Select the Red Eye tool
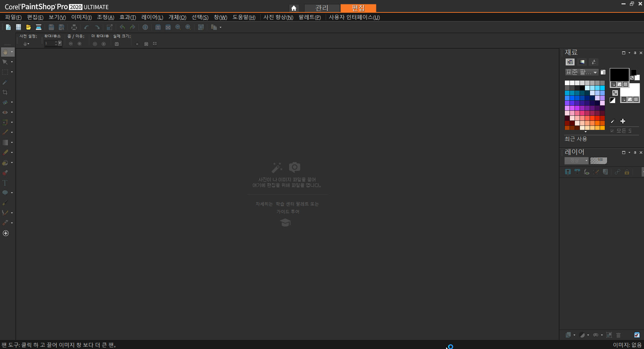Viewport: 644px width, 349px height. coord(5,112)
